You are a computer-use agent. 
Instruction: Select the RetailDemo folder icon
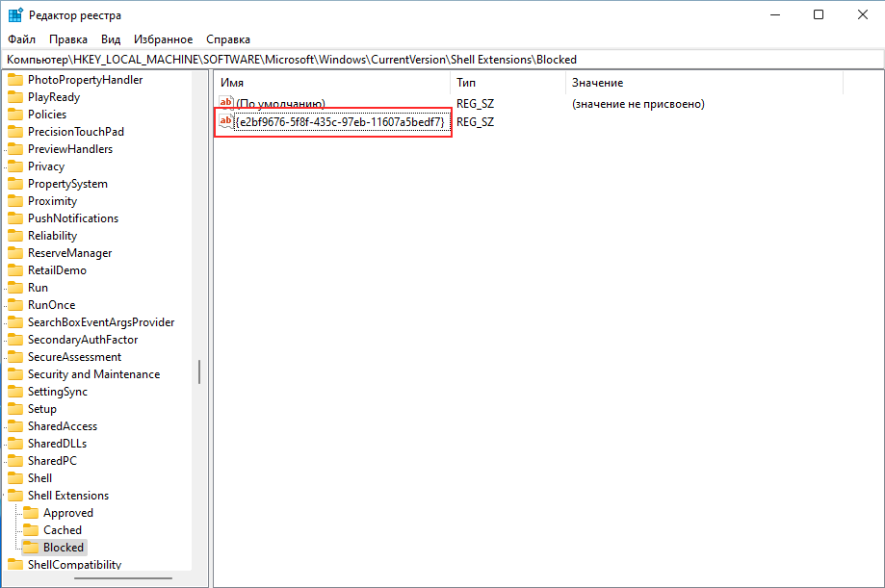coord(15,270)
